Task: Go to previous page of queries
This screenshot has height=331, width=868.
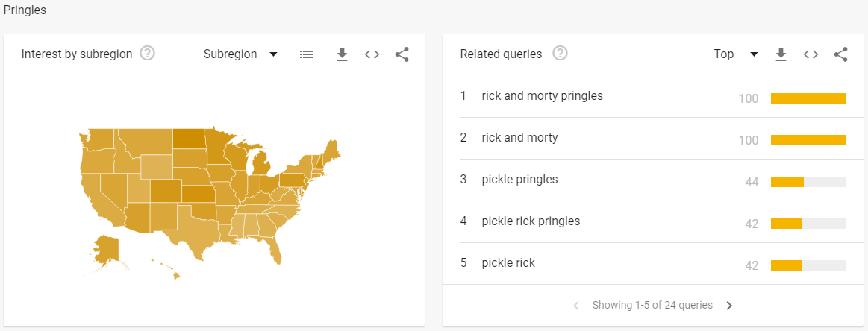Action: coord(576,306)
